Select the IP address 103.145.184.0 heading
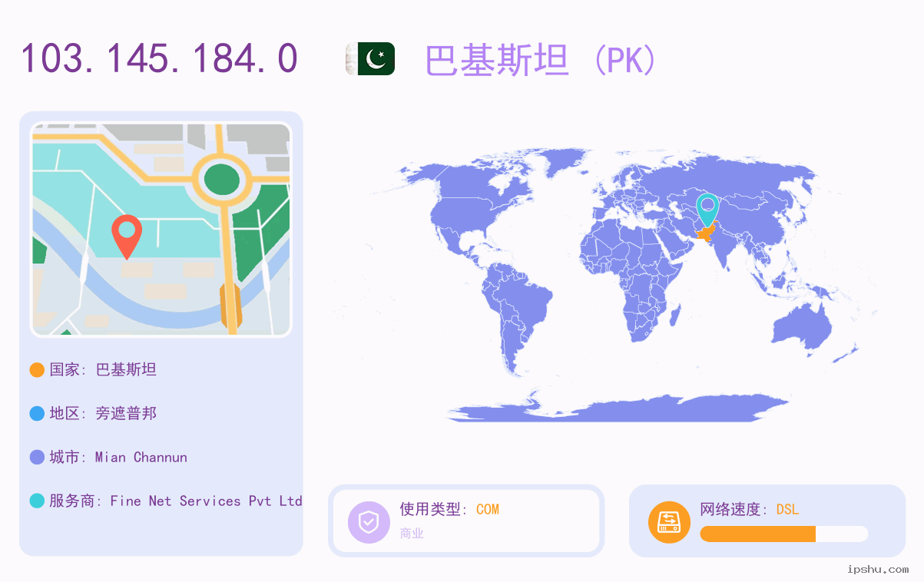The image size is (924, 582). click(159, 58)
